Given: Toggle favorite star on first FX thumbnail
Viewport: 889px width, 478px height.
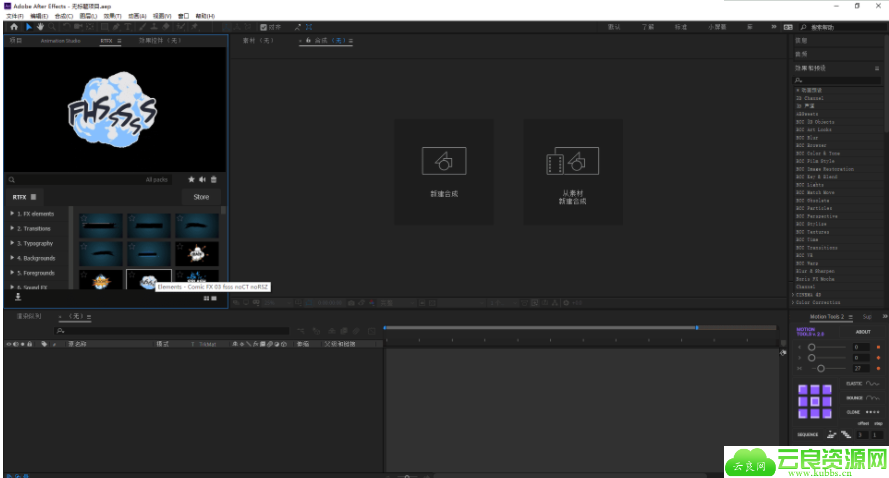Looking at the screenshot, I should (x=84, y=217).
